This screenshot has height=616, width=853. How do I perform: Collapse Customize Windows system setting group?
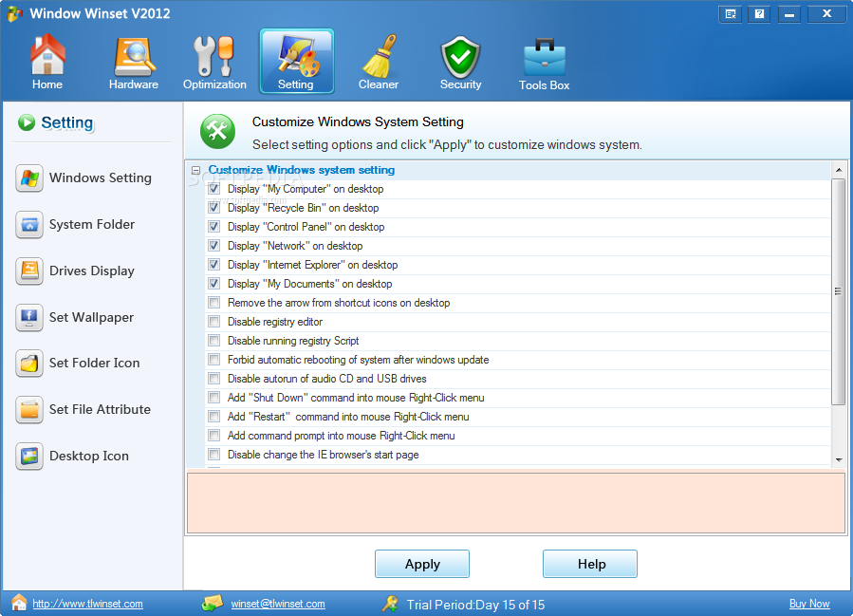195,170
